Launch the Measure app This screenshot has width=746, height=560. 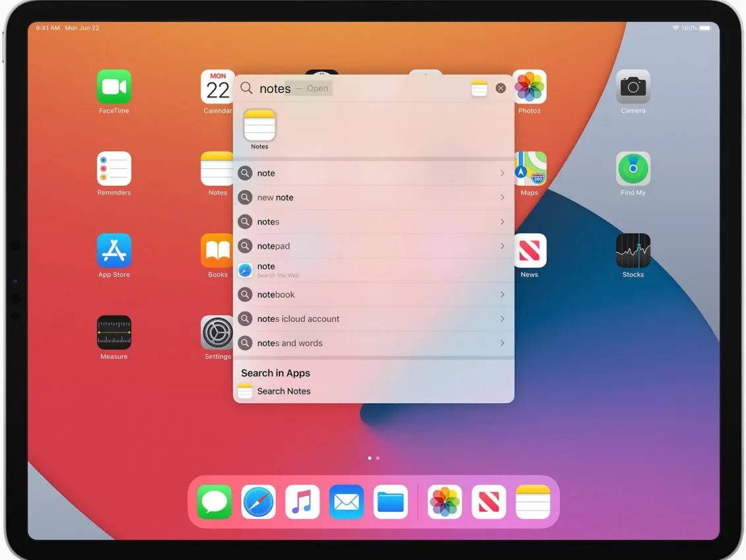[x=114, y=332]
